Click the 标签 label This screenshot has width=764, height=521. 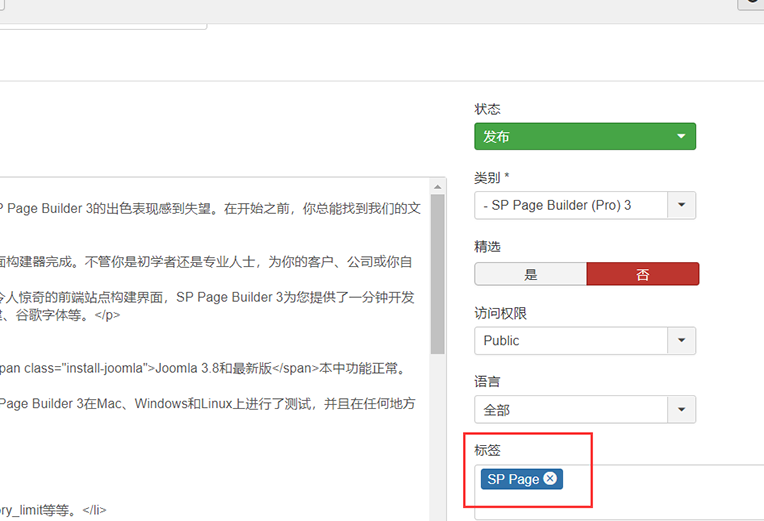tap(487, 451)
